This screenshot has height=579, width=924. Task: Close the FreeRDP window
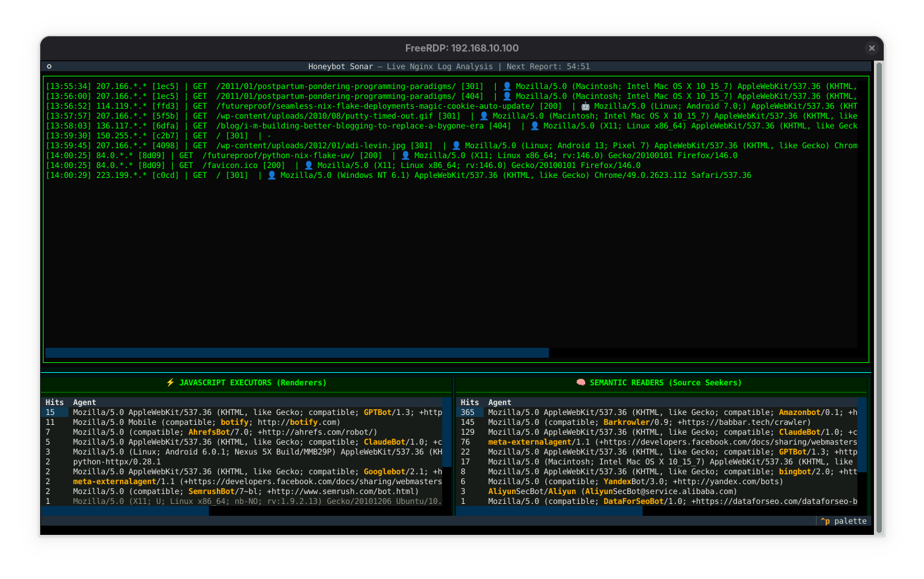[x=871, y=48]
